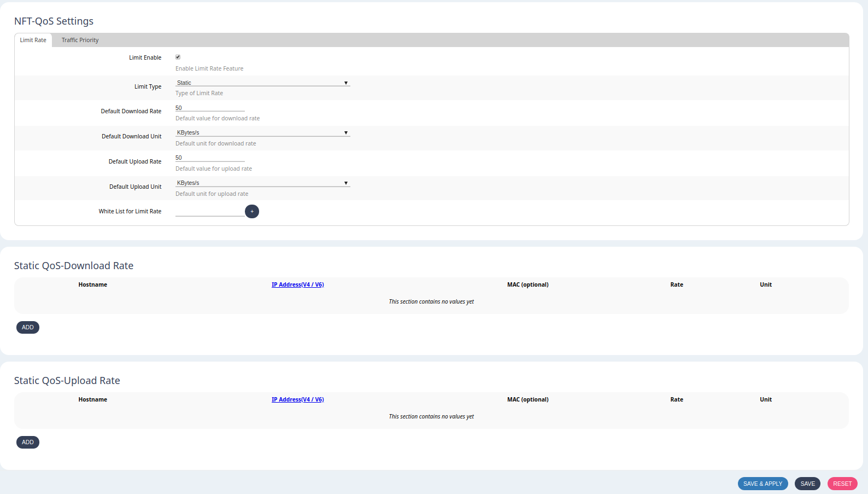This screenshot has height=494, width=868.
Task: Click 'no values yet' message in Download Rate section
Action: point(431,301)
